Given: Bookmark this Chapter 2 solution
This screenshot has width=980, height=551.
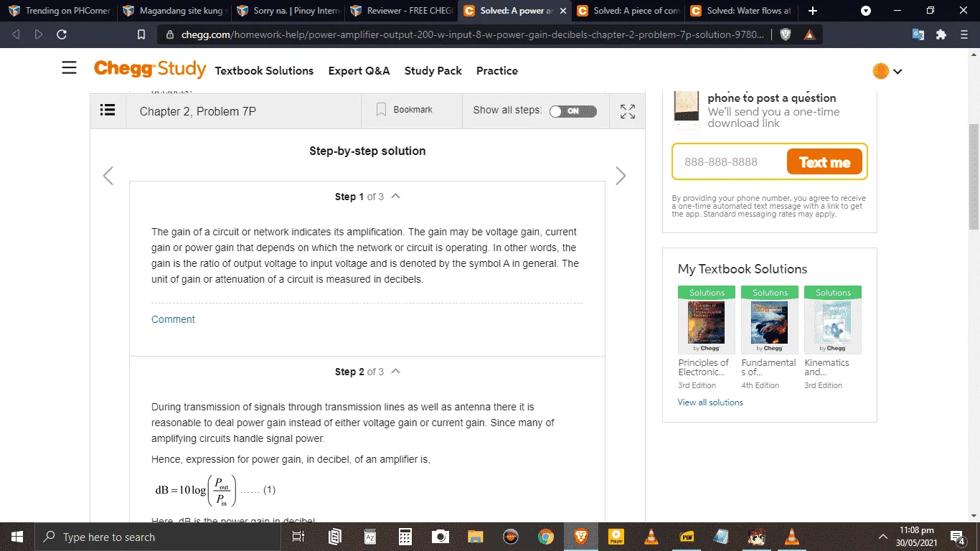Looking at the screenshot, I should pos(405,110).
